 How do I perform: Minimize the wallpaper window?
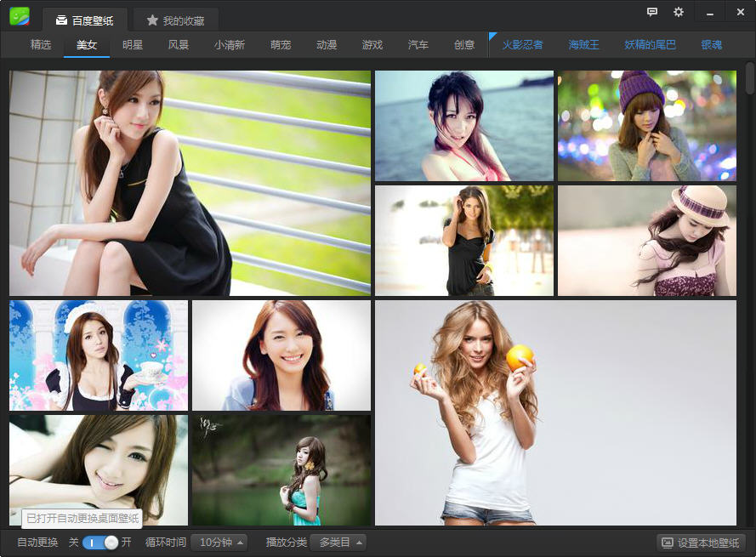coord(708,13)
